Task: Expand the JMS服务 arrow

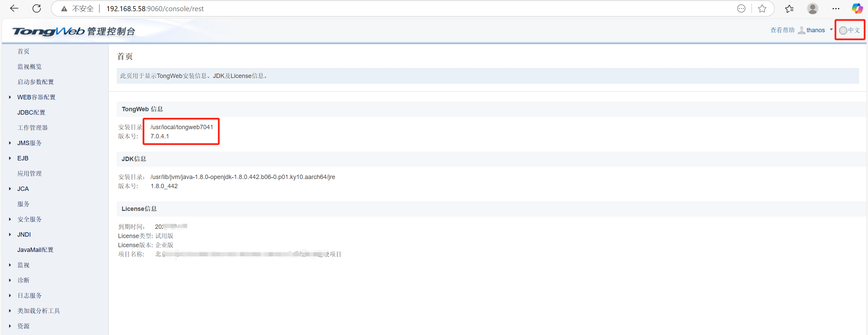Action: click(10, 143)
